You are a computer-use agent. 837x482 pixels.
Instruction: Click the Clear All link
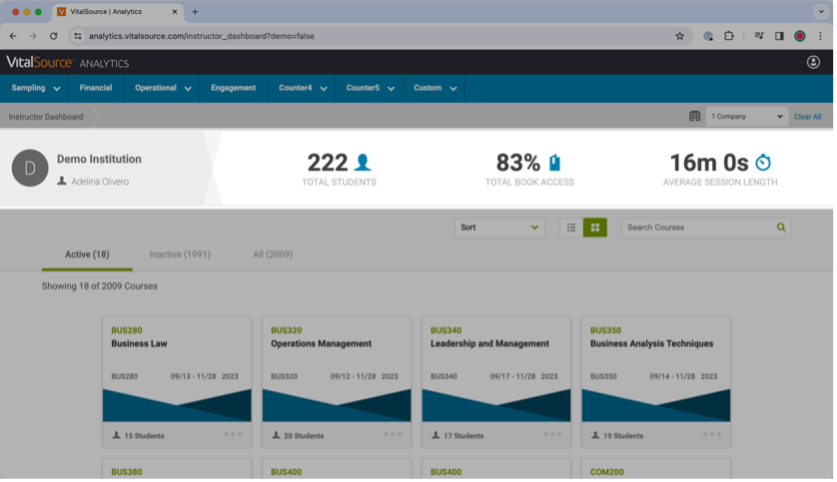tap(807, 117)
